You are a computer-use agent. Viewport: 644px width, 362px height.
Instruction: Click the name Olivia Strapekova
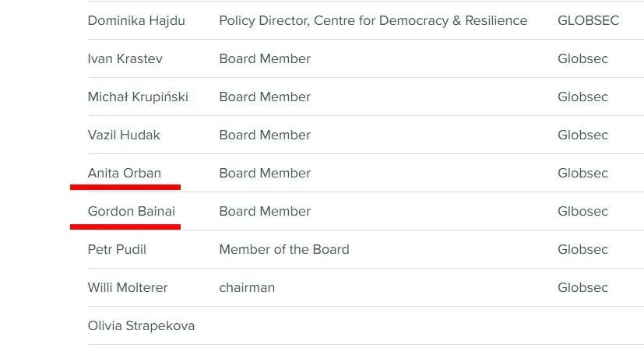[x=141, y=326]
